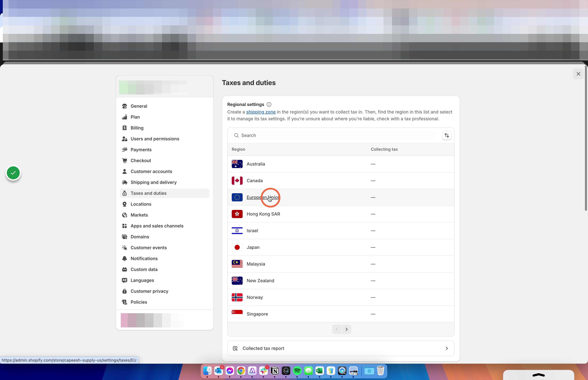Click the Languages icon
588x380 pixels.
pyautogui.click(x=125, y=280)
